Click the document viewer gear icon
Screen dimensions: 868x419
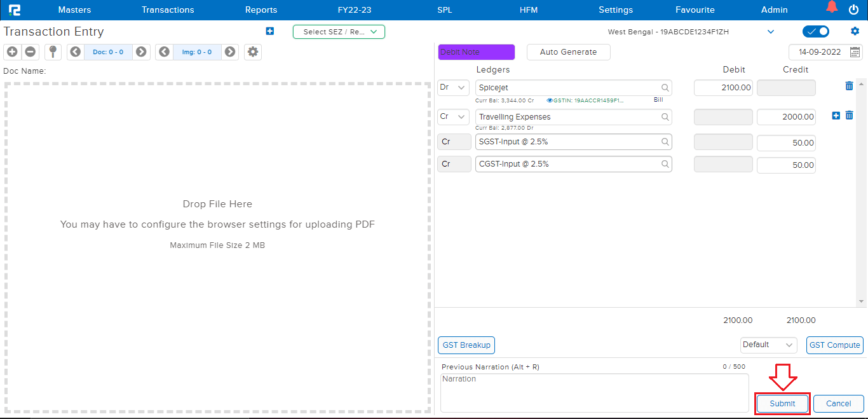pos(253,52)
